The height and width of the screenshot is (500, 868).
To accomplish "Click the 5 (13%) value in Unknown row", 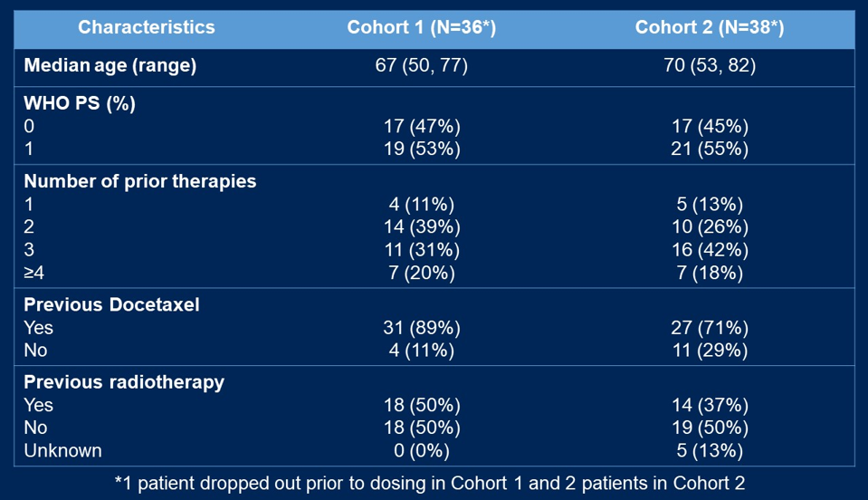I will point(709,450).
